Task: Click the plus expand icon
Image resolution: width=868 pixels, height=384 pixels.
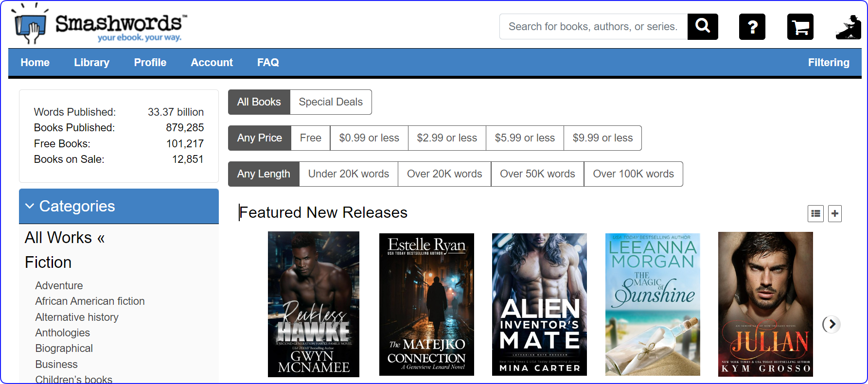Action: [x=835, y=213]
